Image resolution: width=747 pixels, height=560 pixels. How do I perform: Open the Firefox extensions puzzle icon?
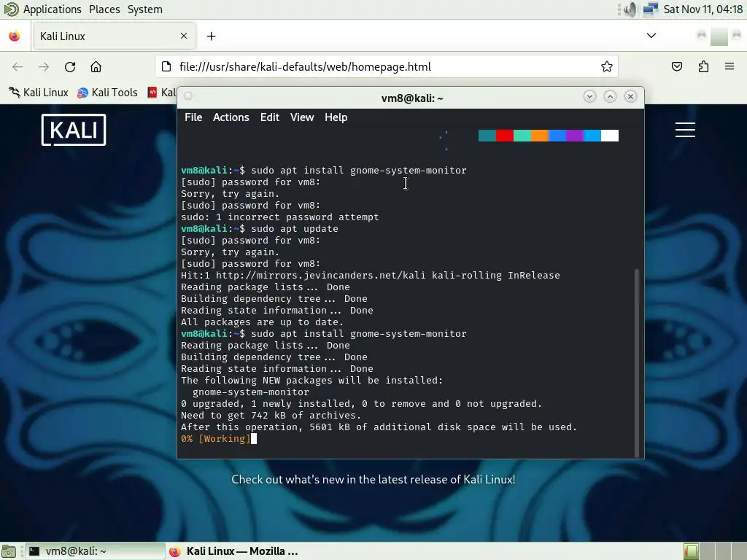point(703,66)
